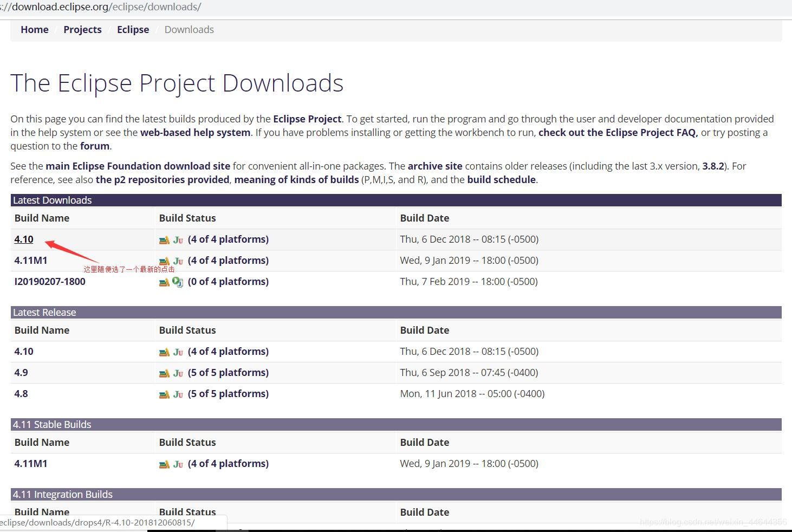This screenshot has height=532, width=792.
Task: Open JUnit results icon for 4.10 in Latest Release
Action: click(178, 352)
